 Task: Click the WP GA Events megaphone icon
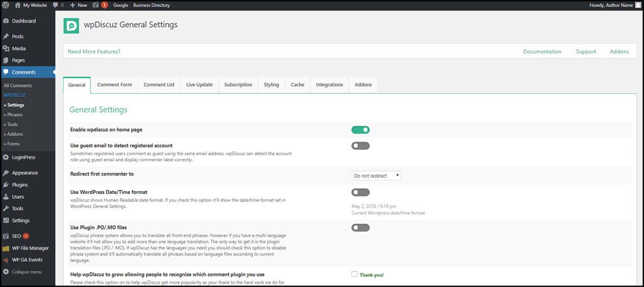click(x=6, y=260)
